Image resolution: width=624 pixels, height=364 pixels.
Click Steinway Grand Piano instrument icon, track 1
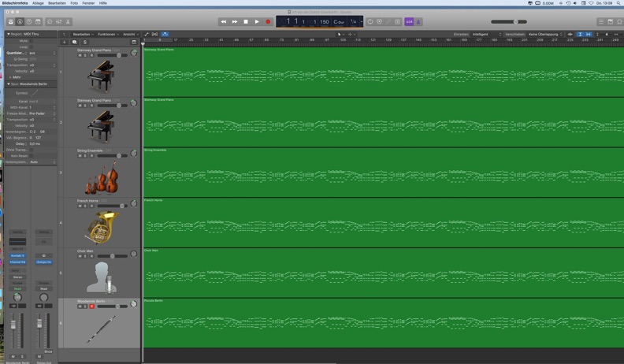pos(101,76)
